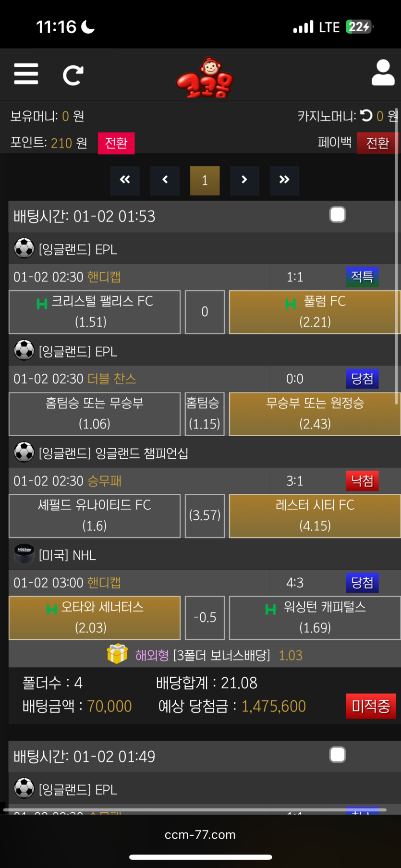Go to previous page chevron

(165, 180)
